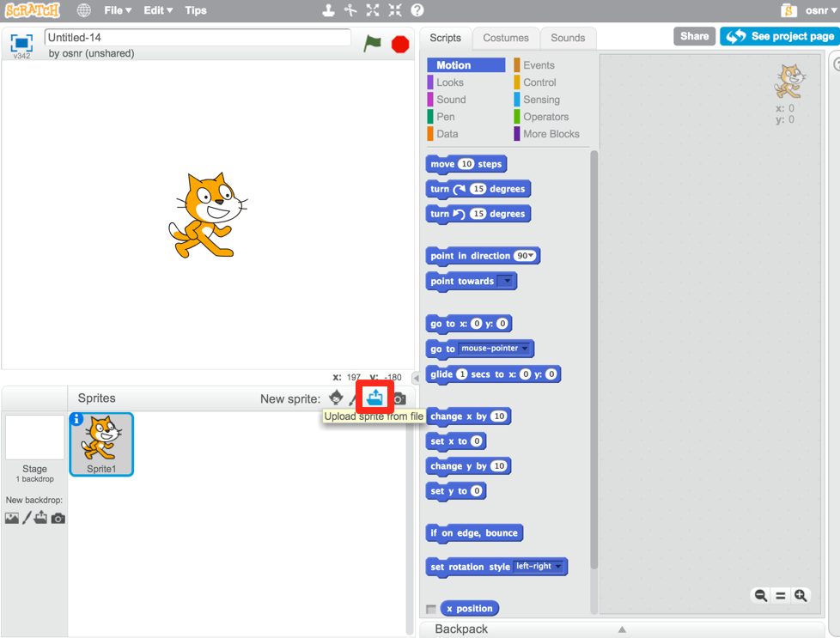This screenshot has height=638, width=840.
Task: Open the osnr account dropdown
Action: [821, 10]
